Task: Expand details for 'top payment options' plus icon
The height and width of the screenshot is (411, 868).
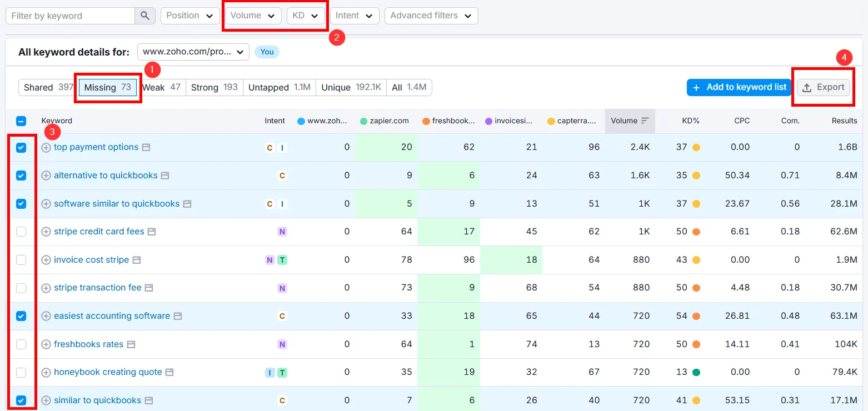Action: tap(46, 148)
